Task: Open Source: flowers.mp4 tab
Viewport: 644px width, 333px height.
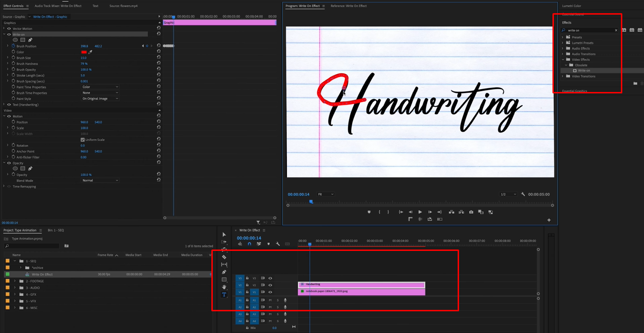Action: coord(124,6)
